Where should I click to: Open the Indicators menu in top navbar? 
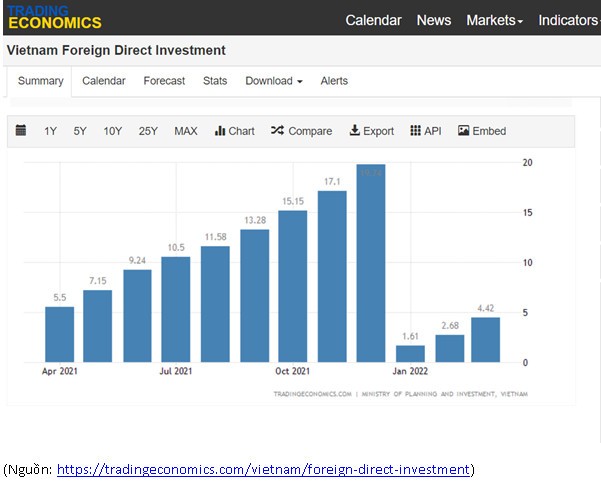[567, 20]
